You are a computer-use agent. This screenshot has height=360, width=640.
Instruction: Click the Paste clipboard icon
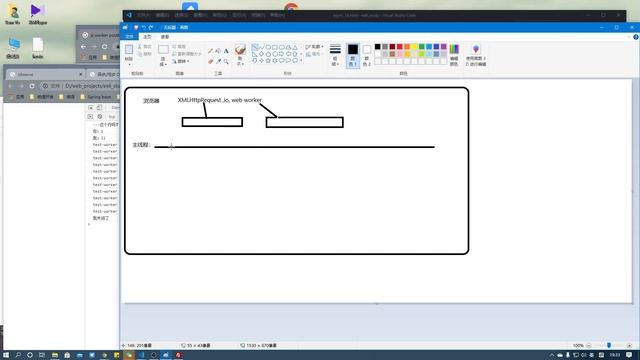[129, 50]
